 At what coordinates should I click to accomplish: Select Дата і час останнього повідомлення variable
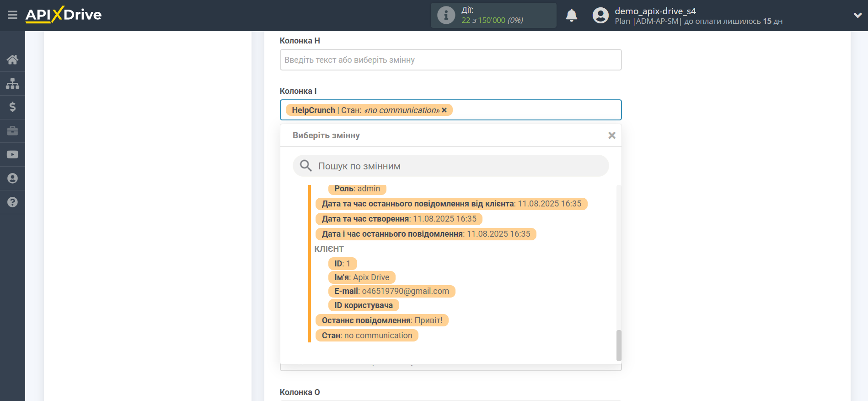point(426,234)
